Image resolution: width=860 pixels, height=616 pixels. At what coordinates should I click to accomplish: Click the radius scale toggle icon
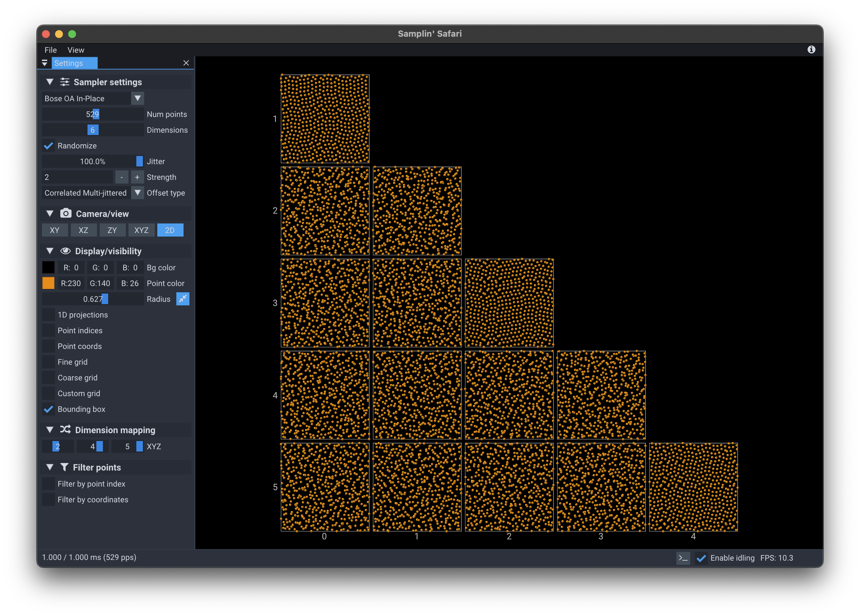[183, 299]
